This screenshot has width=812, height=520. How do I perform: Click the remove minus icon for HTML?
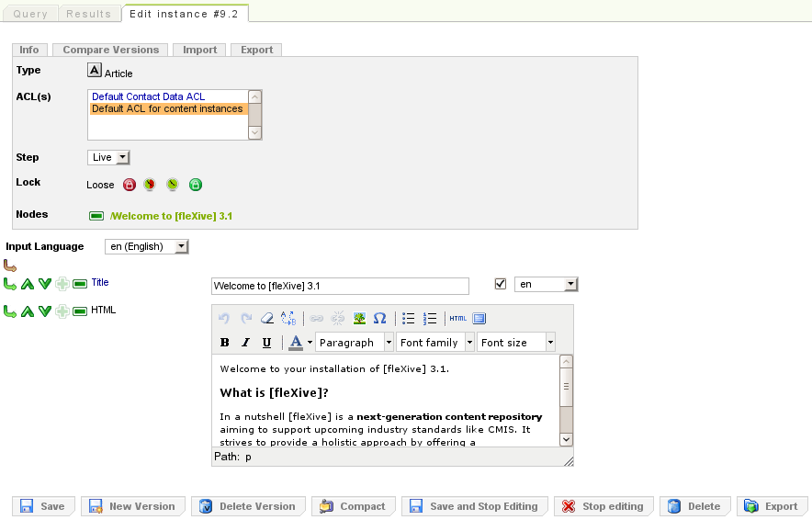(x=80, y=311)
